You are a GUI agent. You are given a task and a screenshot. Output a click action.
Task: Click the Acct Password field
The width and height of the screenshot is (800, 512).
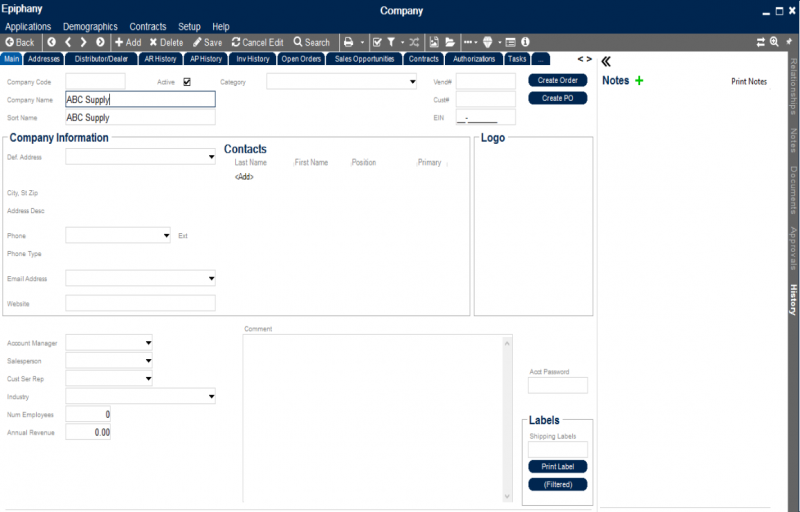(x=558, y=385)
